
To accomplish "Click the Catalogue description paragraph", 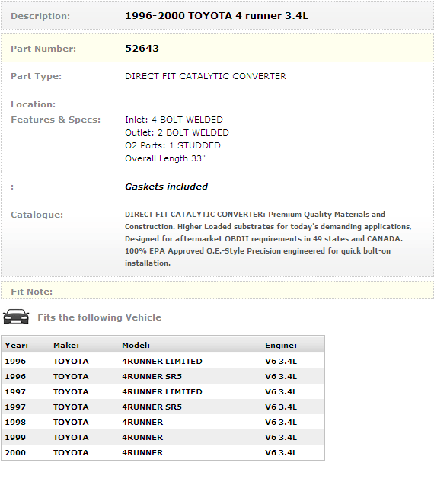I will [268, 238].
